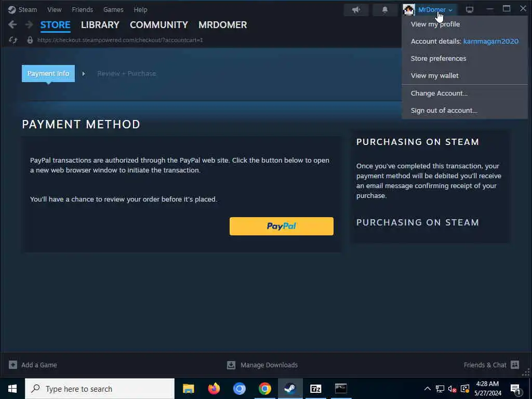Open File Explorer from taskbar
Viewport: 532px width, 399px height.
coord(188,389)
